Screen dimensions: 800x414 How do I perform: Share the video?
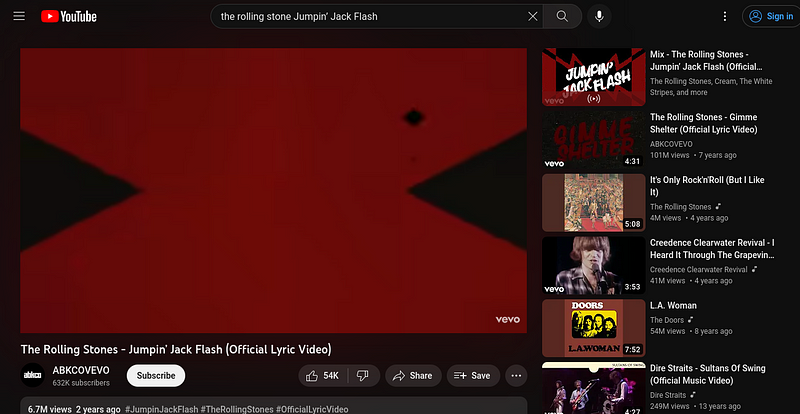[x=413, y=376]
